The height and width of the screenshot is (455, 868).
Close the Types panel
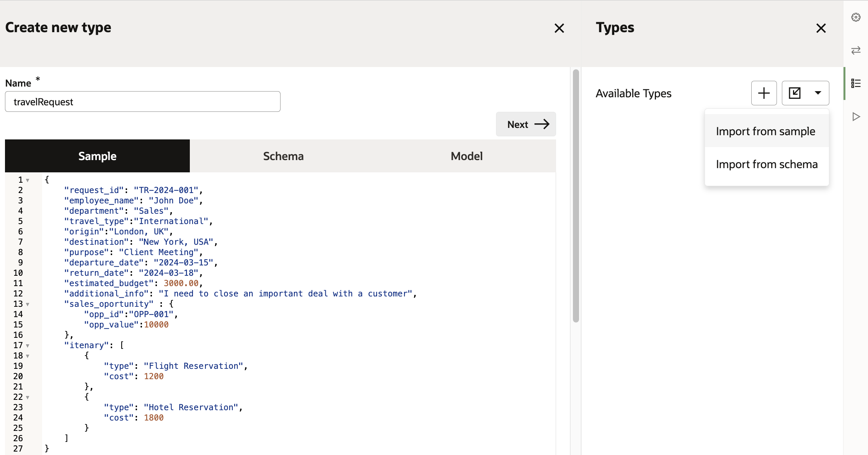click(x=821, y=28)
